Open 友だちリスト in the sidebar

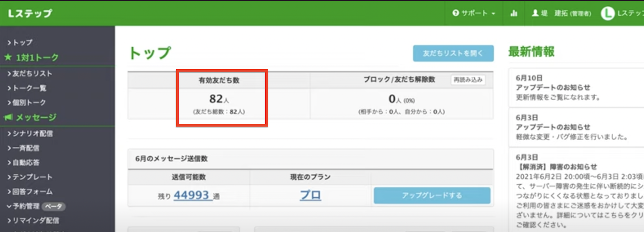(30, 73)
